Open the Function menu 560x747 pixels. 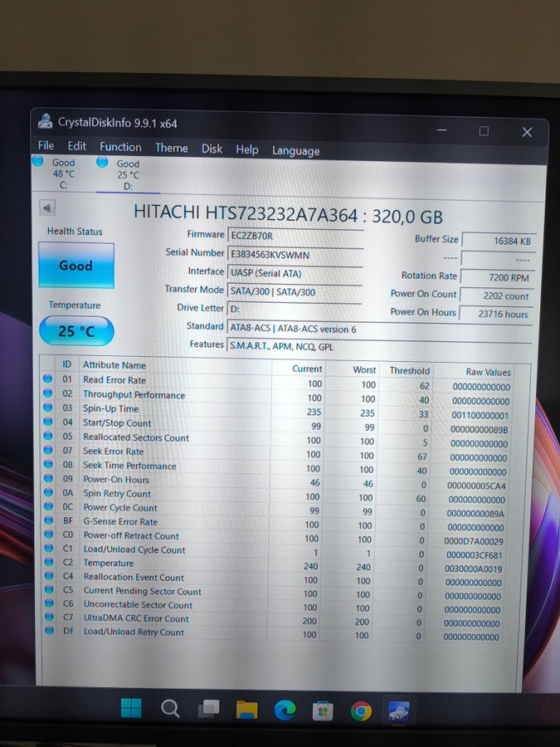click(x=120, y=147)
